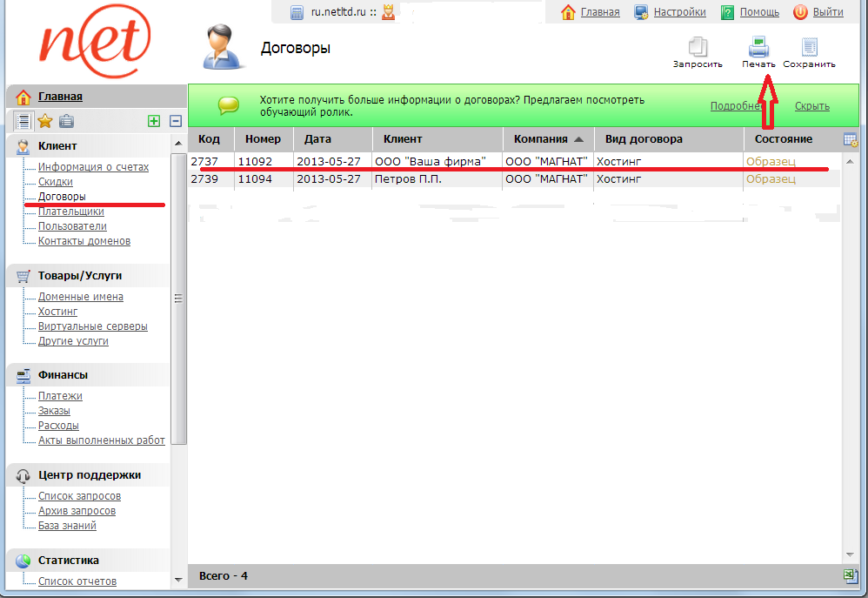Open Плательщики in the Клиент section
This screenshot has height=598, width=868.
(x=70, y=212)
